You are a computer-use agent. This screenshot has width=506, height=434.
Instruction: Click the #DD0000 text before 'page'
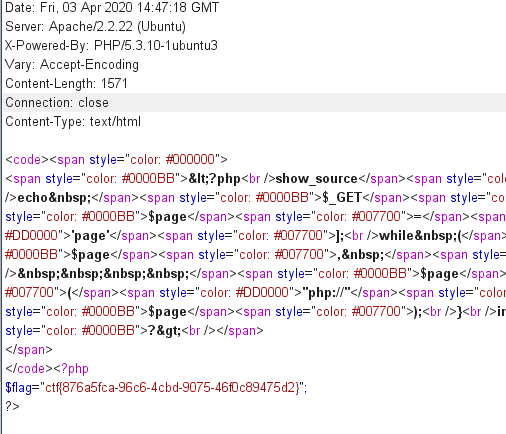tap(32, 236)
